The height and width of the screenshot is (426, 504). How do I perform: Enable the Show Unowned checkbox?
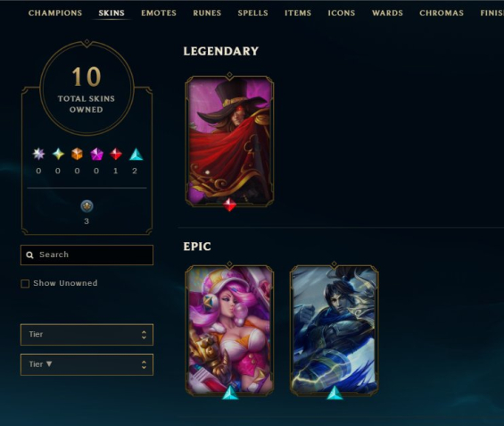pyautogui.click(x=25, y=283)
